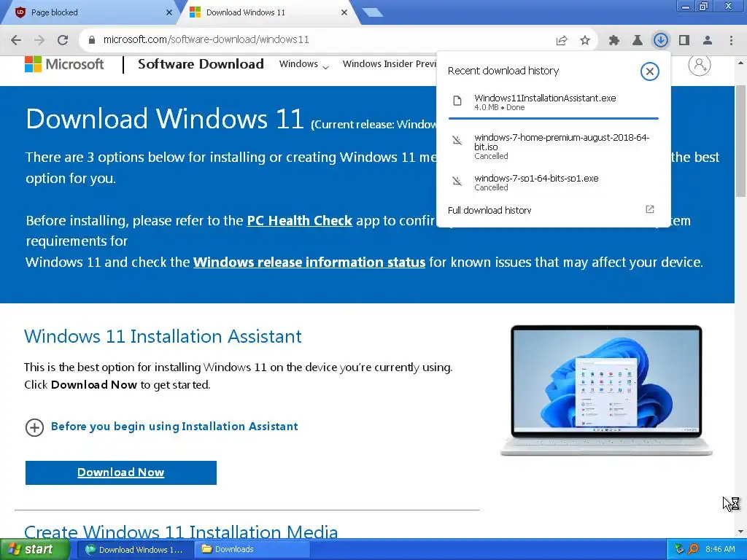Click cancelled icon beside windows-7-sp1-64-bits-sp1.exe
747x560 pixels.
pyautogui.click(x=457, y=181)
